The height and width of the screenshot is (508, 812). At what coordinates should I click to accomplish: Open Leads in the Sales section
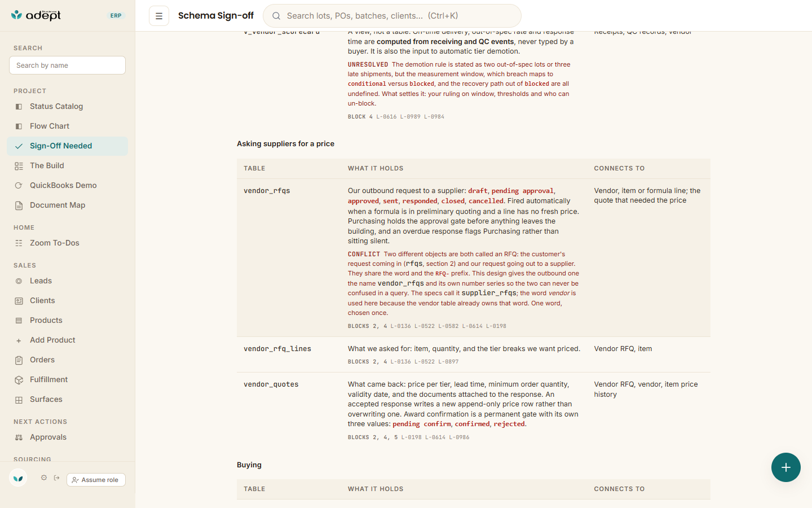click(68, 281)
